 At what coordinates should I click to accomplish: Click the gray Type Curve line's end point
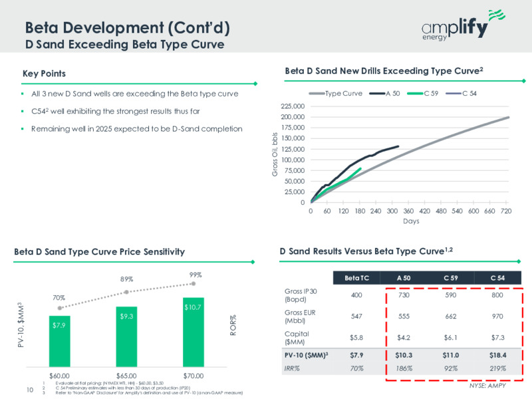pos(508,118)
